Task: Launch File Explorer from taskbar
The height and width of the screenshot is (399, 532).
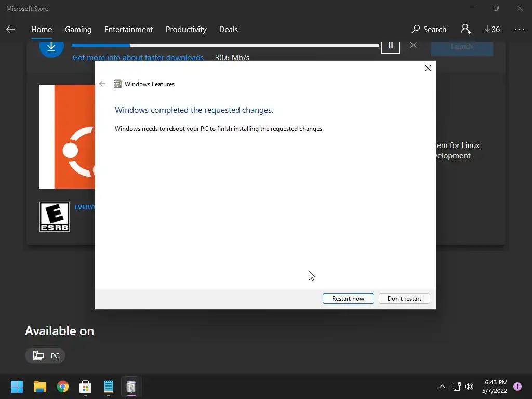Action: tap(39, 387)
